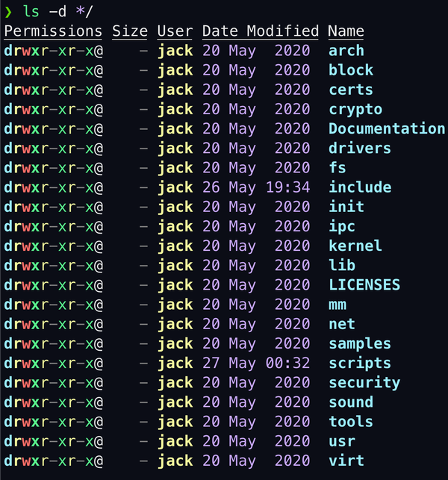Click the virt directory name
This screenshot has width=448, height=480.
pos(346,461)
